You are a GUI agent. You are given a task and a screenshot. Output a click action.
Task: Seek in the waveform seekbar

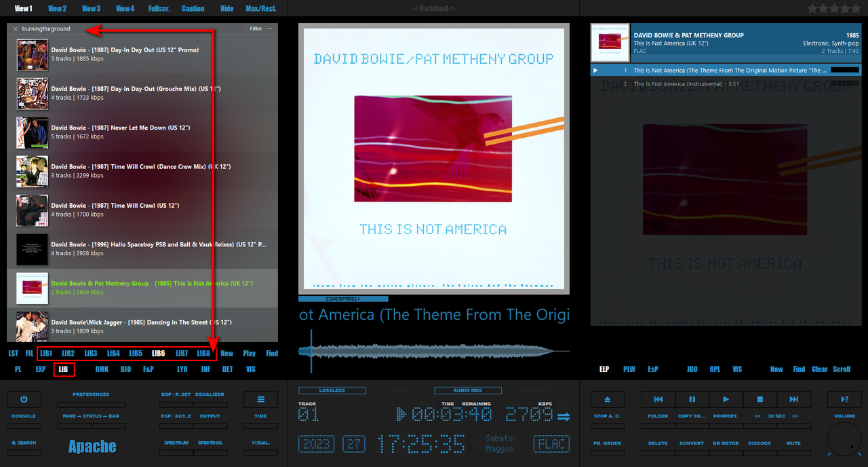(x=434, y=351)
